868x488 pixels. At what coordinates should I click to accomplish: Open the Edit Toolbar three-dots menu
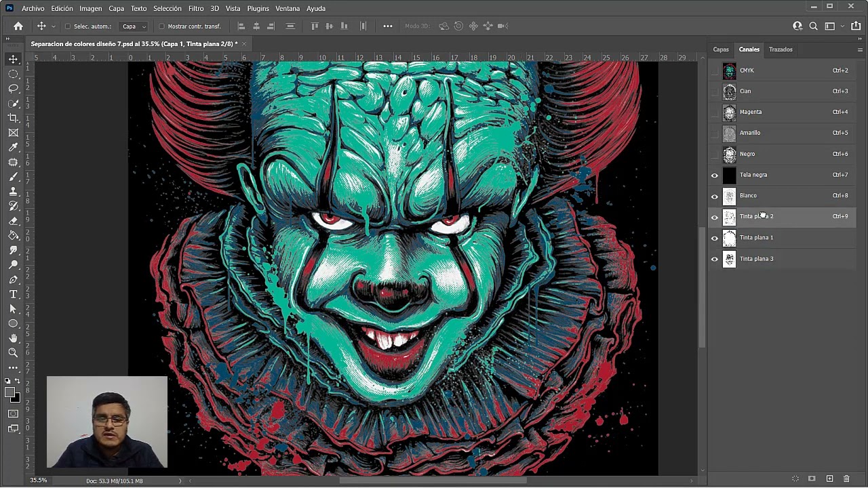click(13, 367)
